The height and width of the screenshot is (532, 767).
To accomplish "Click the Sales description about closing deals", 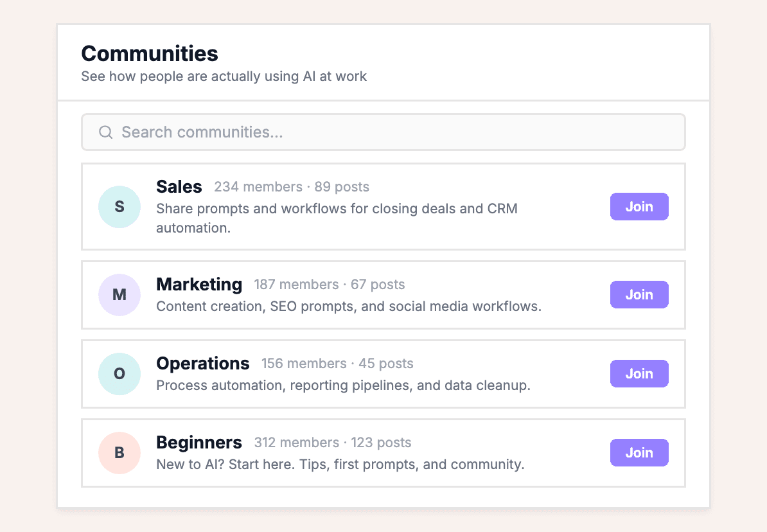I will [336, 218].
